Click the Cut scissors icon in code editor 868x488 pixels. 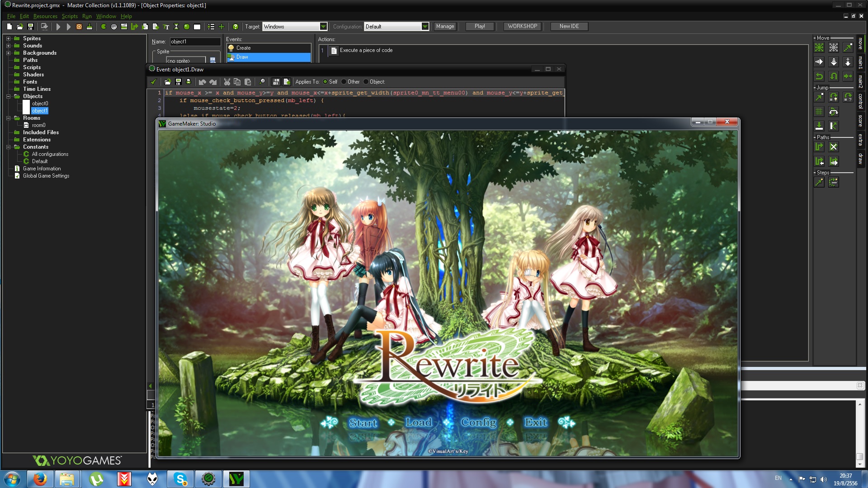pyautogui.click(x=227, y=82)
